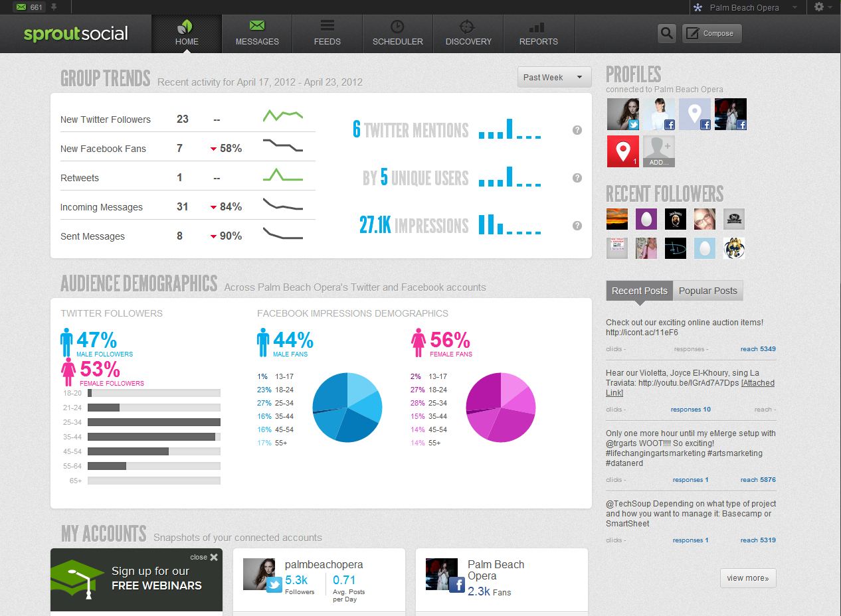Click the unread messages envelope counter

[29, 7]
